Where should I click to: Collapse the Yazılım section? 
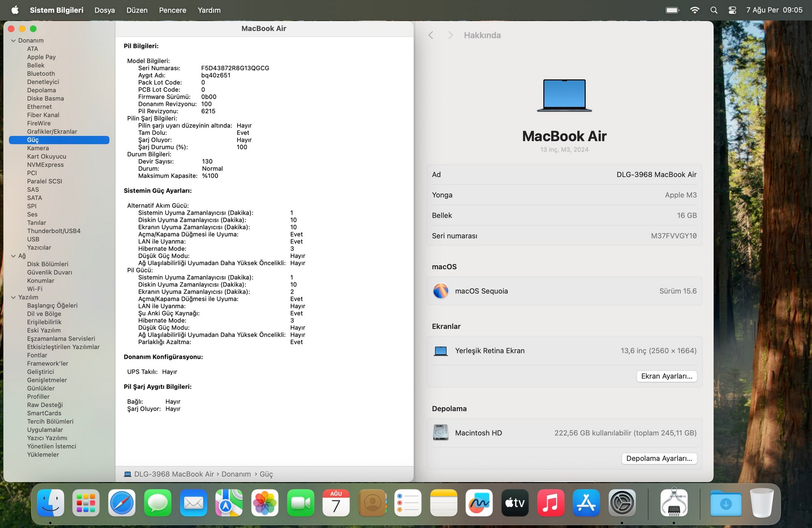coord(13,297)
